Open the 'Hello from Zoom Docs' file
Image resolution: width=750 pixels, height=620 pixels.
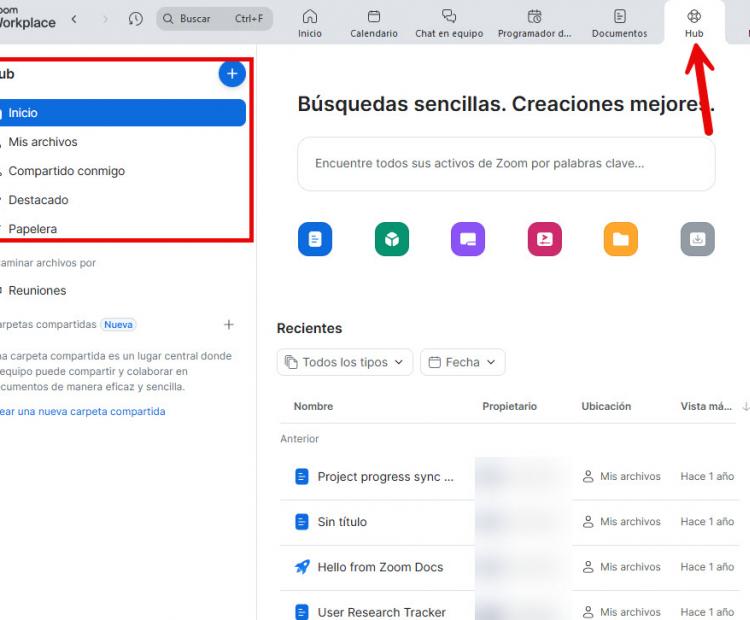tap(380, 567)
